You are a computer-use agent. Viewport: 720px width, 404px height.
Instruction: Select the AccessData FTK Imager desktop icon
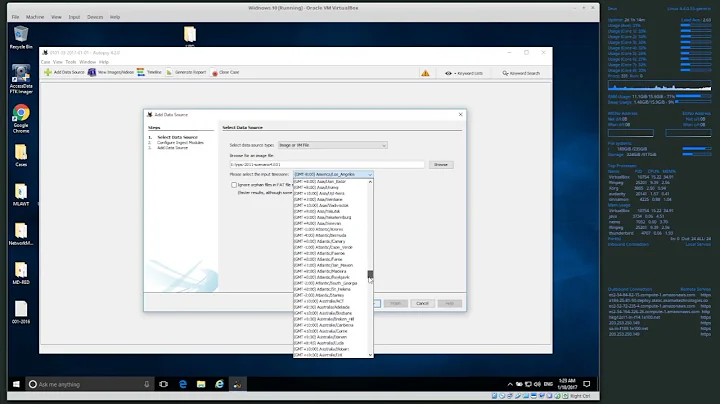[x=21, y=79]
